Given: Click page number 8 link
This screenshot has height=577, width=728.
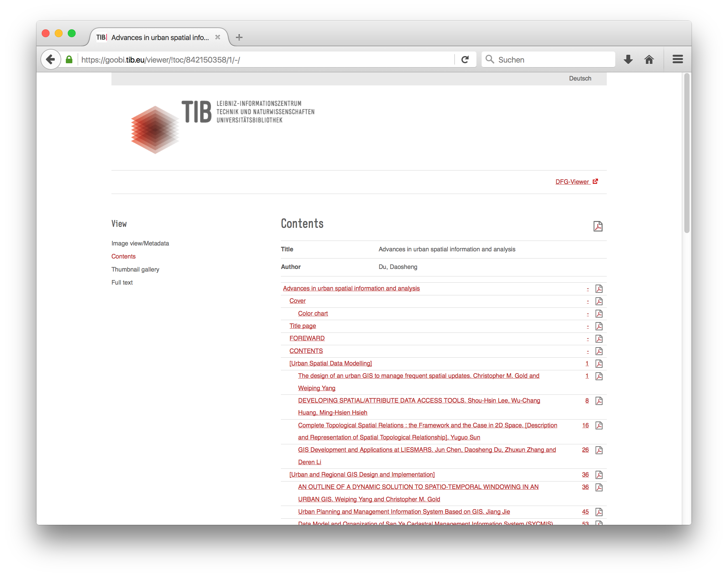Looking at the screenshot, I should point(587,400).
